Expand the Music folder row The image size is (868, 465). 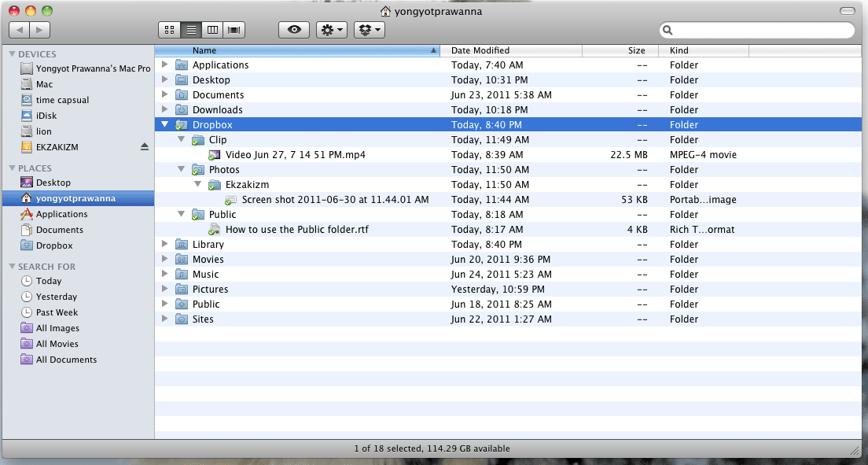[x=164, y=274]
